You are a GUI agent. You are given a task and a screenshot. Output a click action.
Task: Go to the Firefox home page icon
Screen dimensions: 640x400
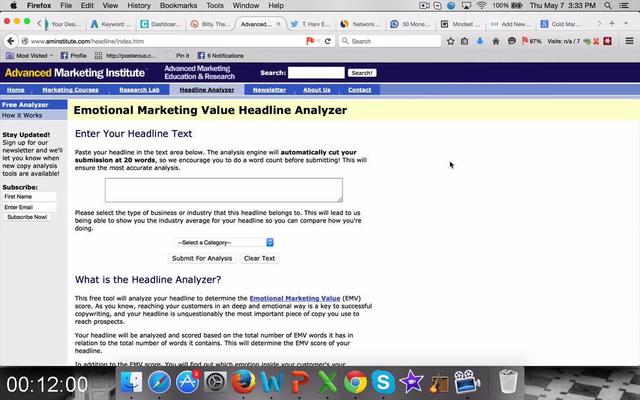[x=496, y=41]
